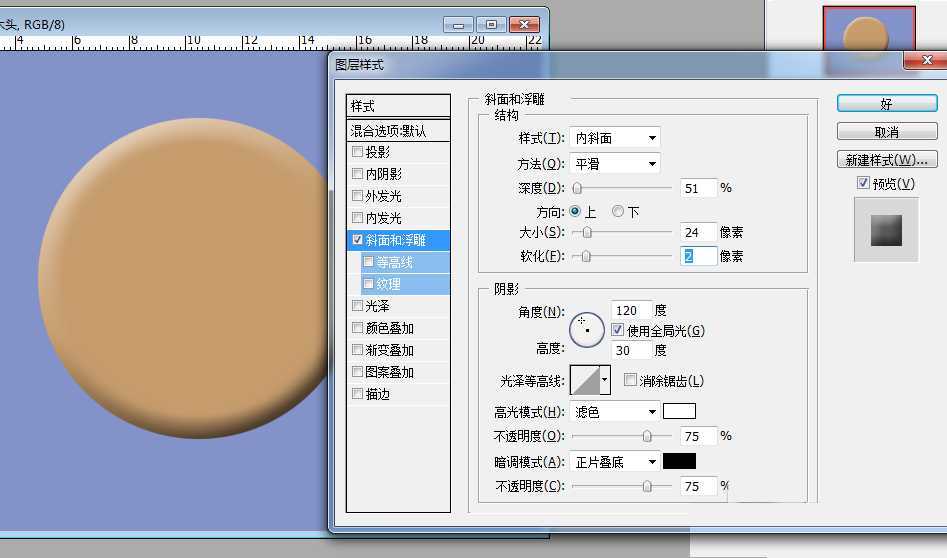947x558 pixels.
Task: Select 混合选项:默认 in styles list
Action: (398, 131)
